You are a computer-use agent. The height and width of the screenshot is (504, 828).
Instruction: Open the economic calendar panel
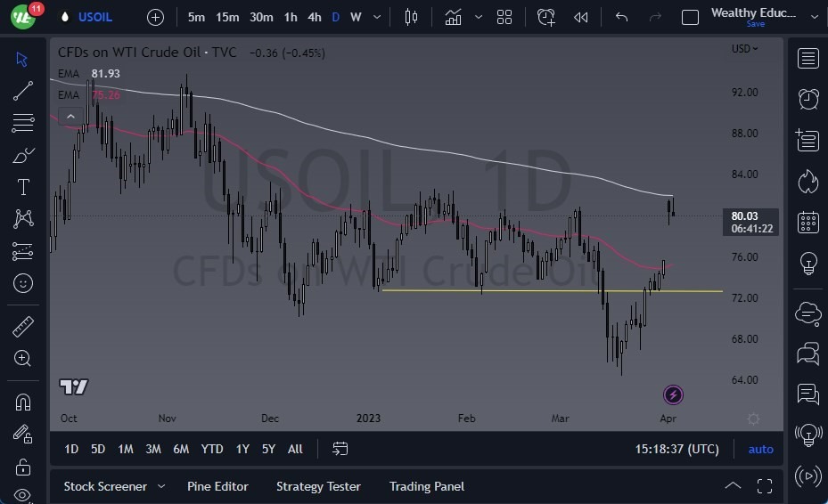tap(808, 223)
